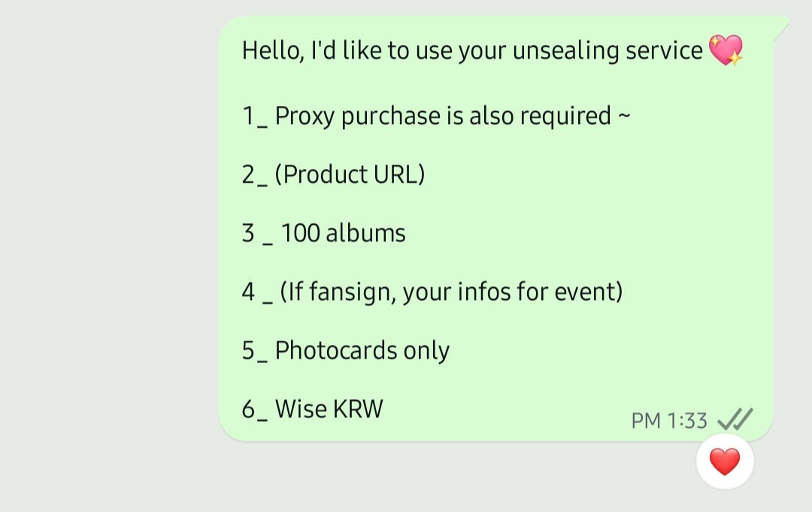Tap the red heart reaction badge

tap(725, 462)
